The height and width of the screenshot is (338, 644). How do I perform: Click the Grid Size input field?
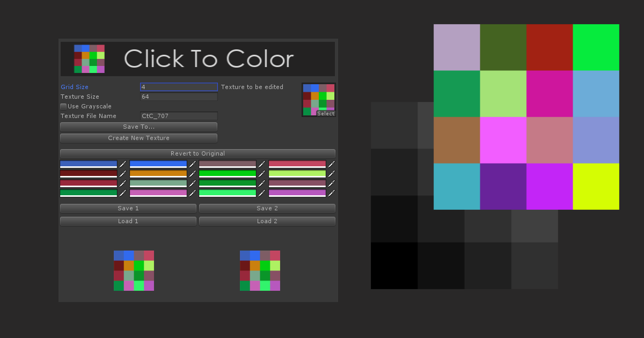[x=179, y=86]
